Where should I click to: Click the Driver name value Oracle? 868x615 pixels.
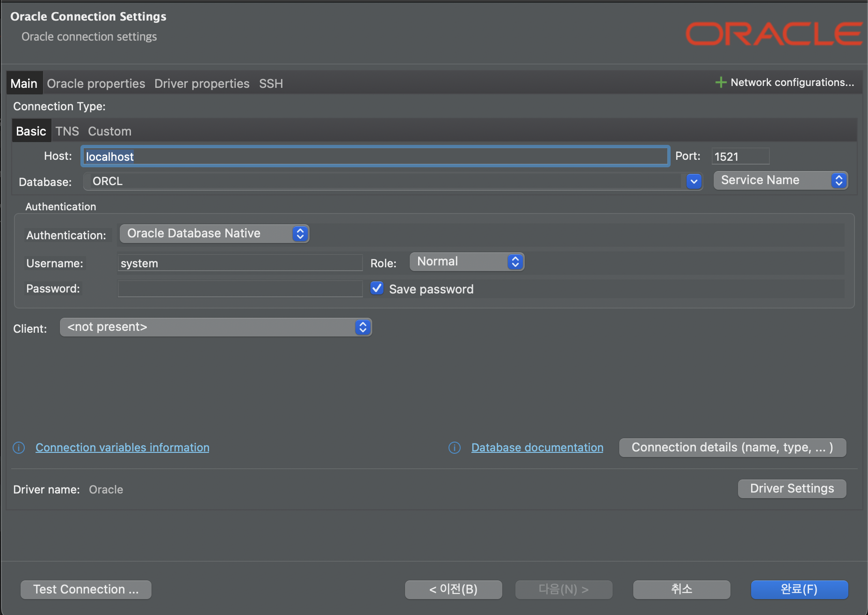coord(106,490)
